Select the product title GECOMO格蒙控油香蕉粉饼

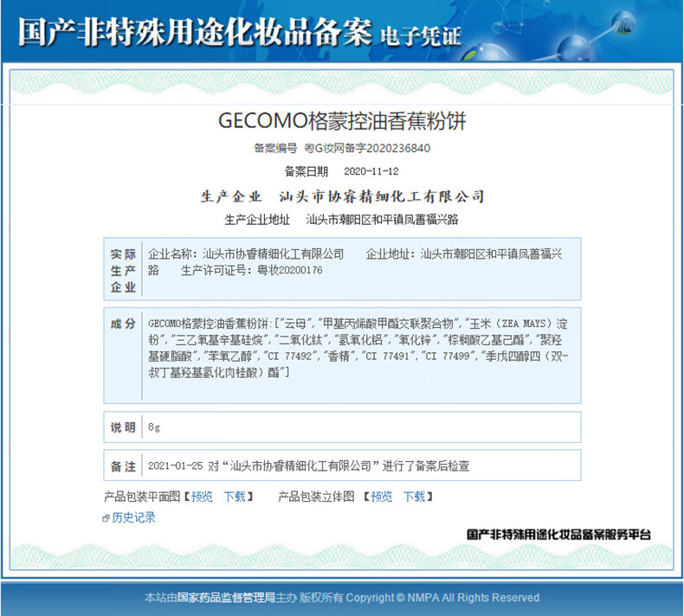(342, 121)
